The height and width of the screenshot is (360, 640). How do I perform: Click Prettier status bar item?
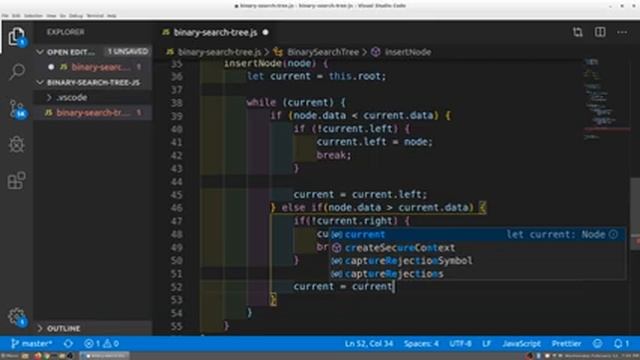[x=566, y=344]
